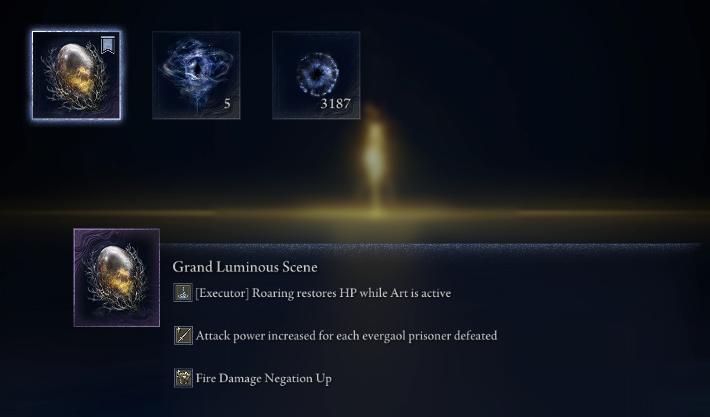Select the blue swirling eye item
The width and height of the screenshot is (710, 417).
point(196,75)
